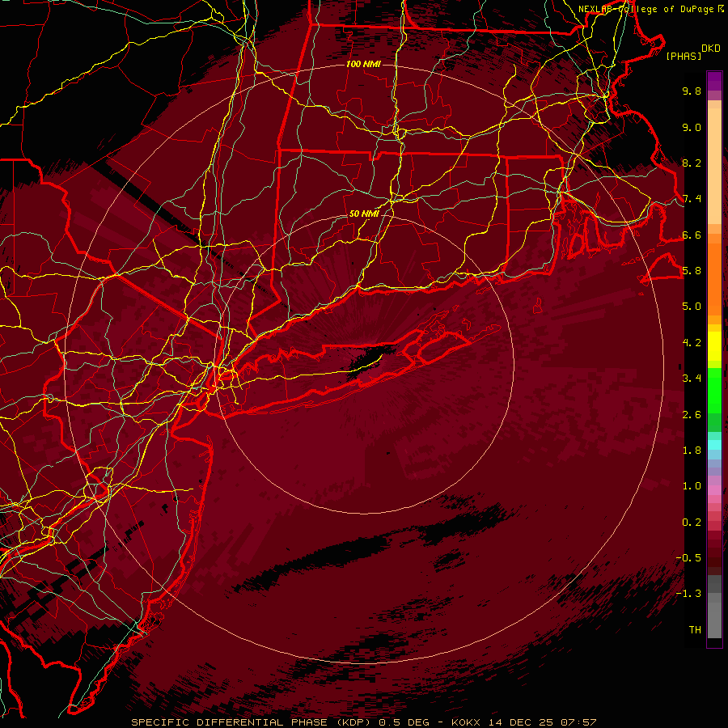Click the 4.2 colorbar value

pos(692,343)
